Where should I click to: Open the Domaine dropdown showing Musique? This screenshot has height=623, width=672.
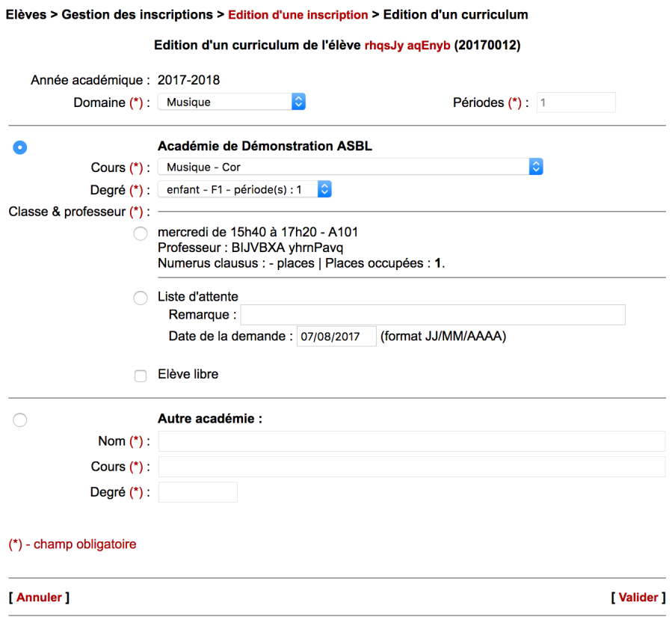point(224,102)
